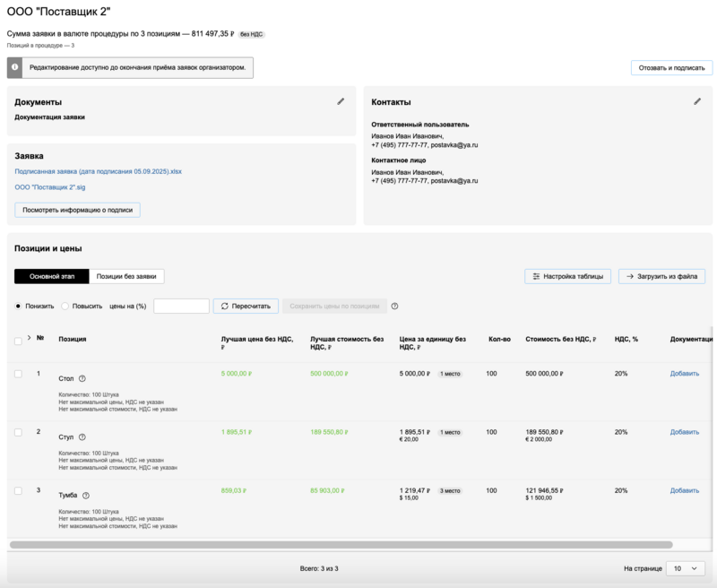The image size is (717, 588).
Task: Select the Понизить radio button
Action: pyautogui.click(x=19, y=306)
